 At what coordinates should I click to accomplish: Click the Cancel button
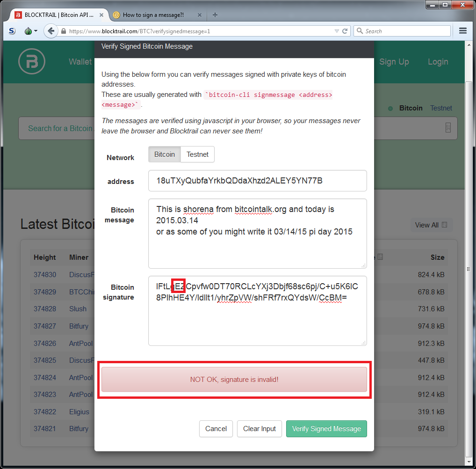[x=216, y=429]
